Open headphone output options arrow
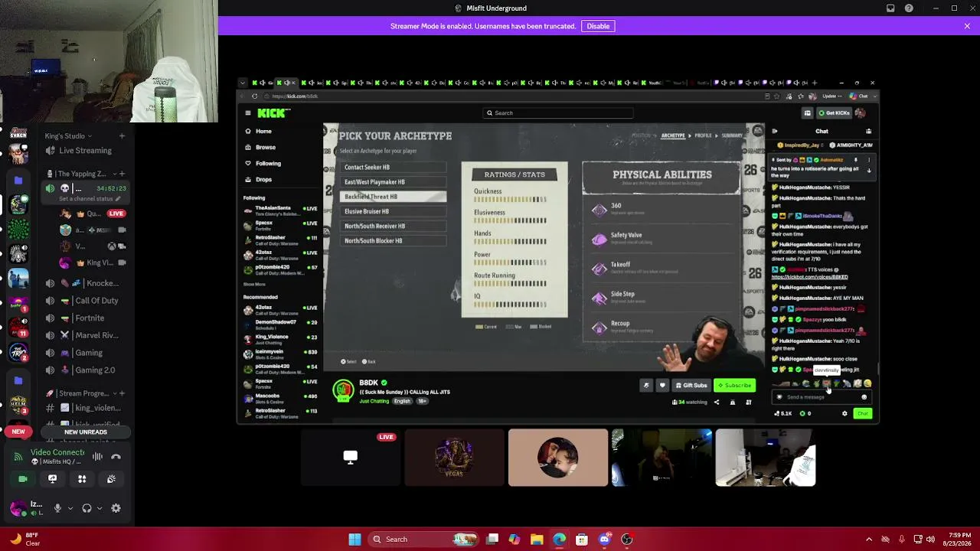Image resolution: width=980 pixels, height=551 pixels. click(99, 508)
